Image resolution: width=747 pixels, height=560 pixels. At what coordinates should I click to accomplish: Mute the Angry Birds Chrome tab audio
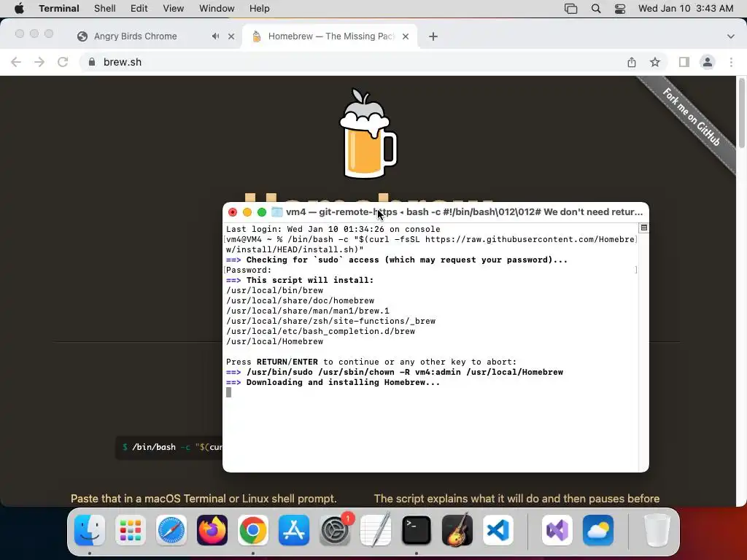[x=216, y=36]
